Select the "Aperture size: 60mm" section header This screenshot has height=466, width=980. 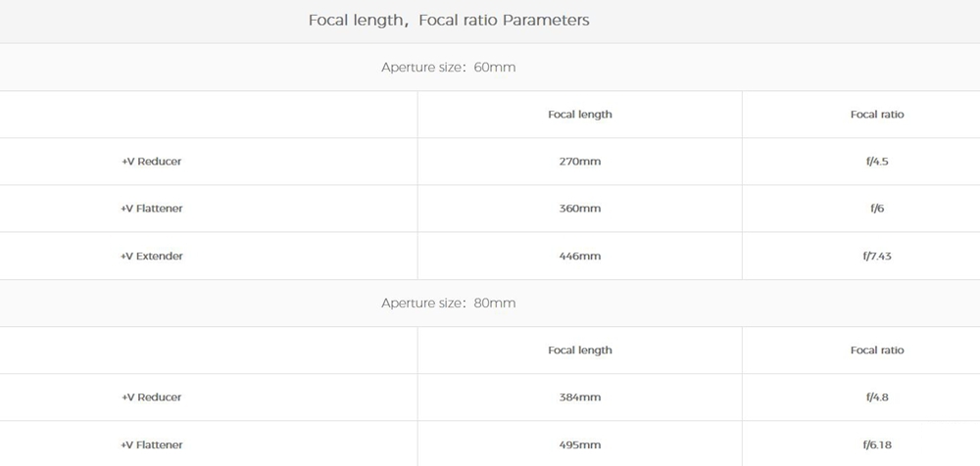[448, 68]
